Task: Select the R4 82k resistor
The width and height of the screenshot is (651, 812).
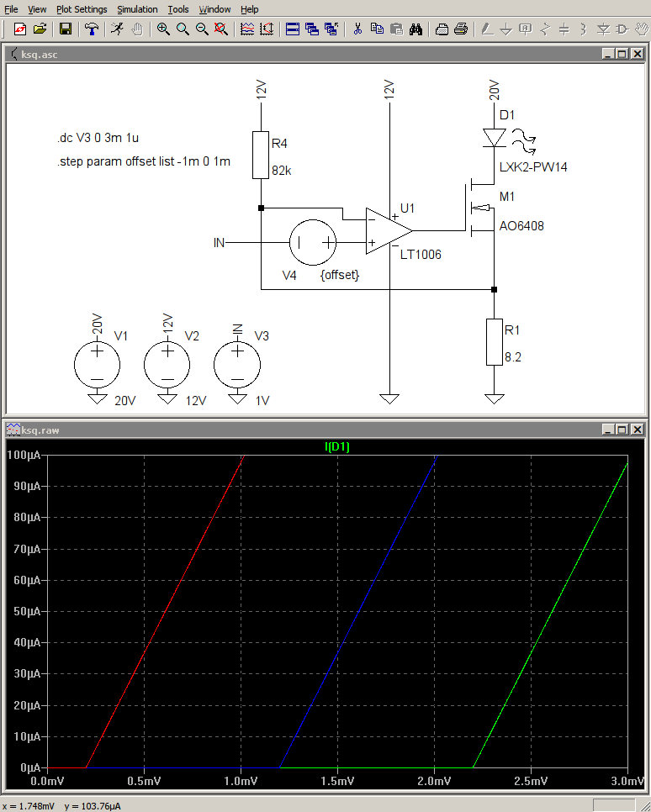Action: click(x=261, y=155)
